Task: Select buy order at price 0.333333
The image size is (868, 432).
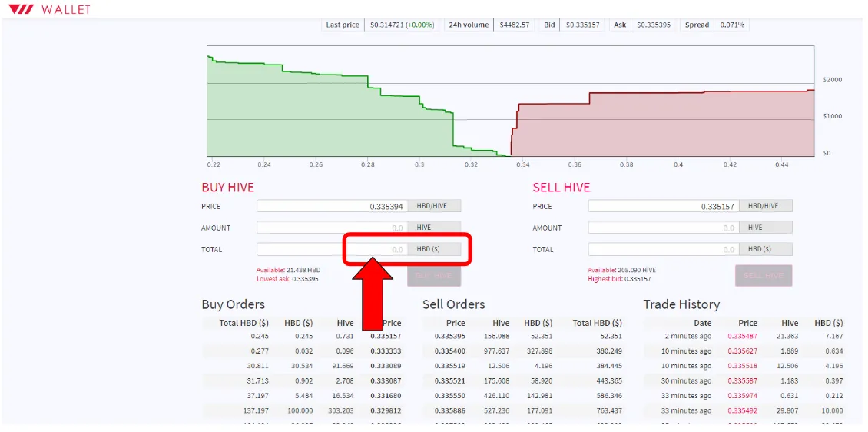Action: [303, 351]
